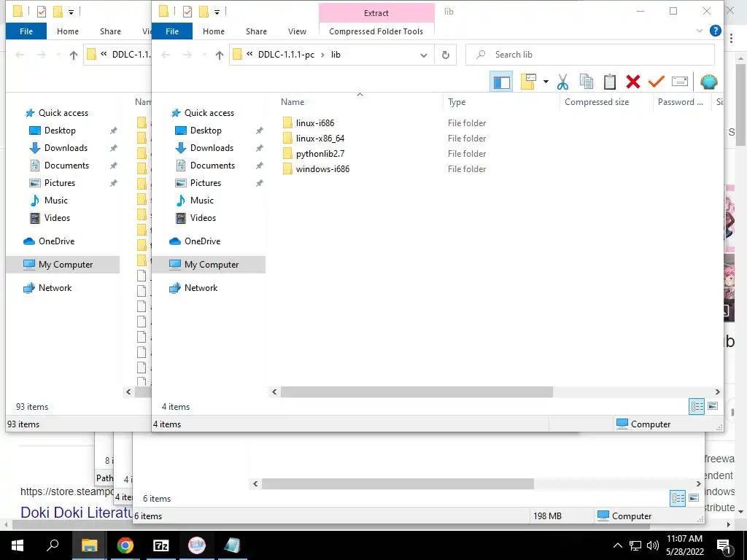Image resolution: width=747 pixels, height=560 pixels.
Task: Go back in the lib window
Action: (166, 55)
